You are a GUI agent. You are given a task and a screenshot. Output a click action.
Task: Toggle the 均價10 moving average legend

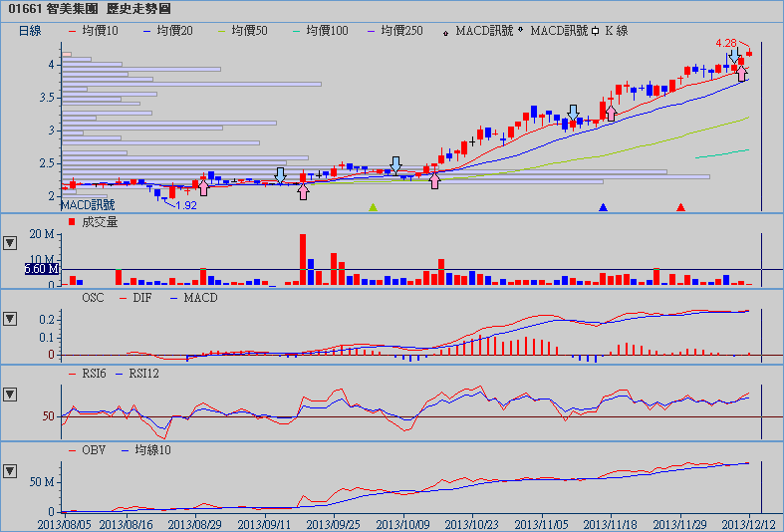point(94,32)
